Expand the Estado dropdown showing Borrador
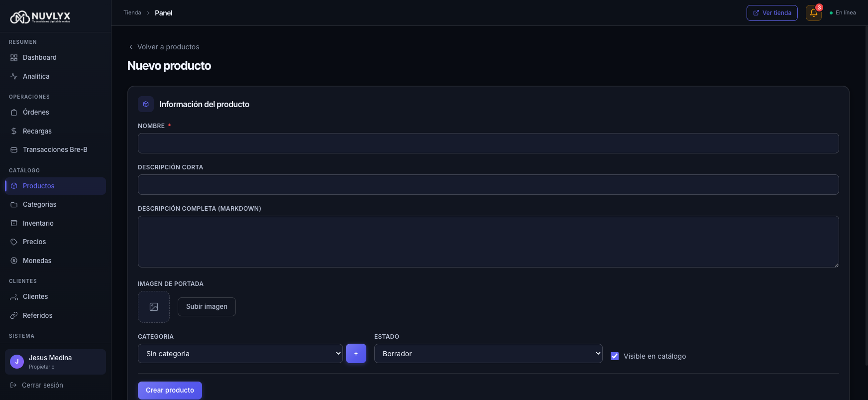 point(488,354)
